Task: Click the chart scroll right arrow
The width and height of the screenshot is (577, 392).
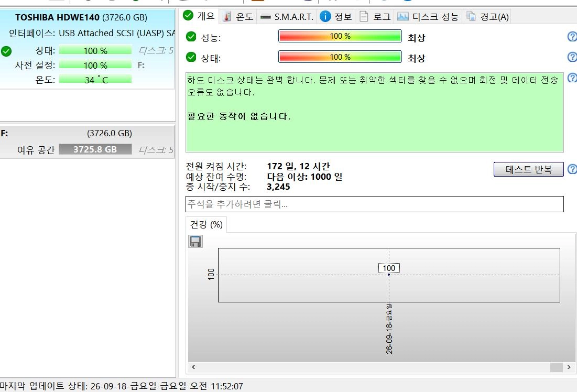Action: coord(569,367)
